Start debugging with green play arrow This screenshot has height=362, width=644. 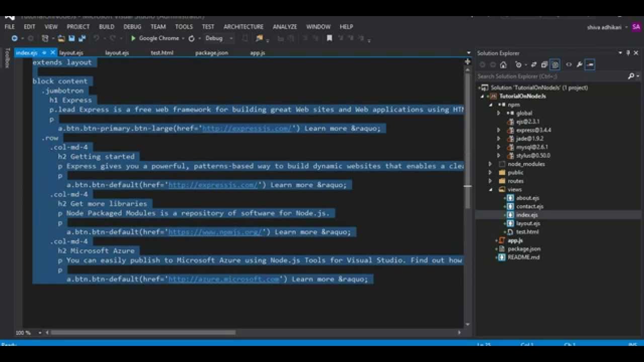tap(133, 38)
